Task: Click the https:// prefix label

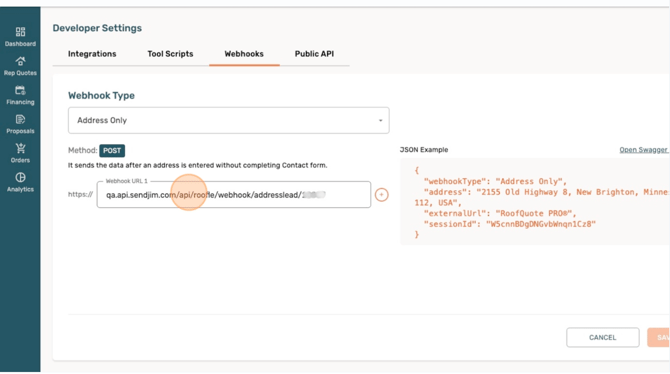Action: tap(80, 194)
